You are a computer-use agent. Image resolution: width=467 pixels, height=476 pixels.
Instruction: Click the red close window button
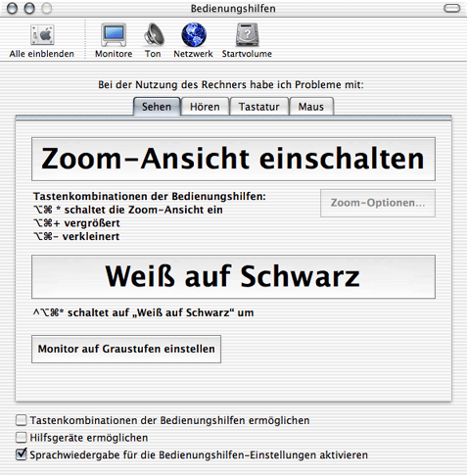(13, 9)
